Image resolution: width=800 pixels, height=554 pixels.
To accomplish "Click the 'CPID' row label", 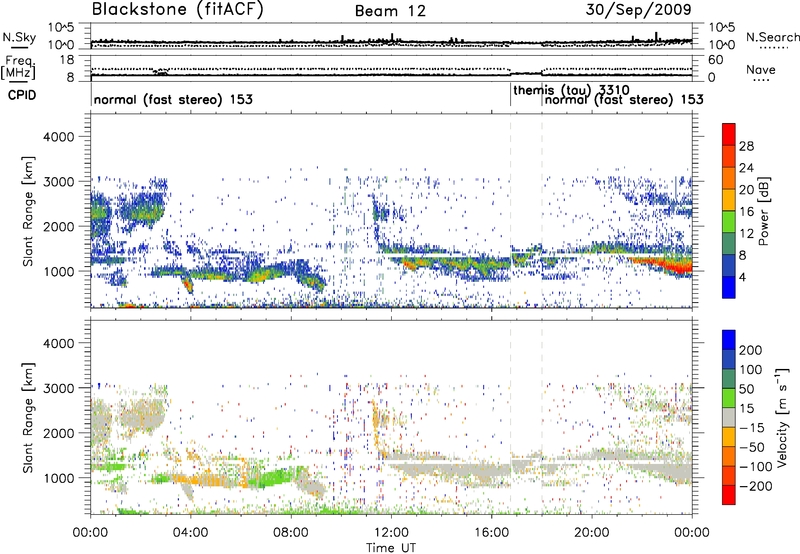I will coord(22,95).
